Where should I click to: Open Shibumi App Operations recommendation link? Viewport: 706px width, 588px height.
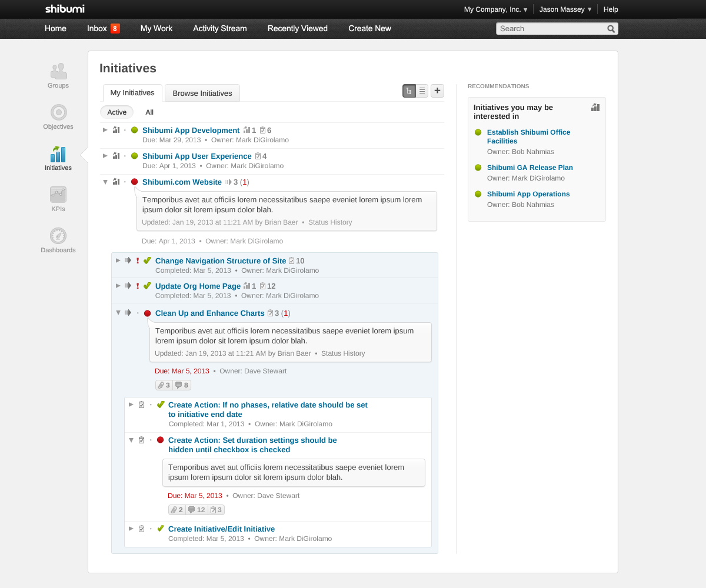pyautogui.click(x=528, y=194)
